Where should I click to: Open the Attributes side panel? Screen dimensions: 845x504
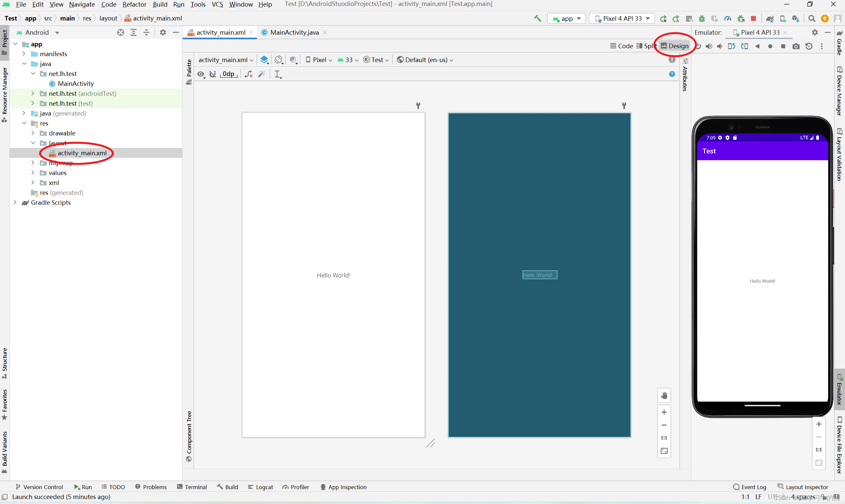click(x=685, y=75)
